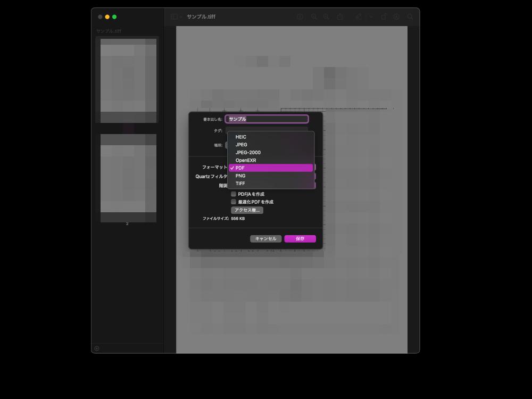Open the Share icon in toolbar

340,16
